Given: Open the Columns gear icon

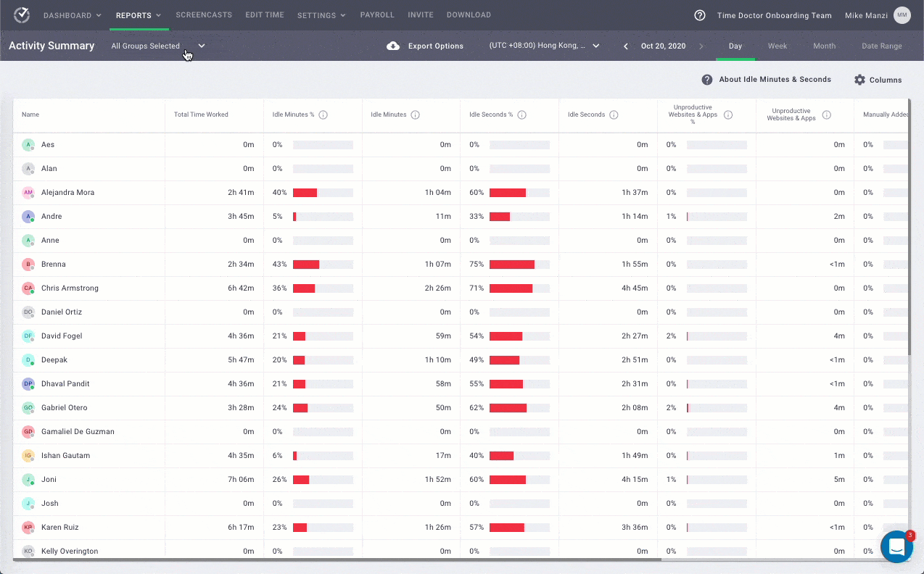Looking at the screenshot, I should (x=859, y=80).
